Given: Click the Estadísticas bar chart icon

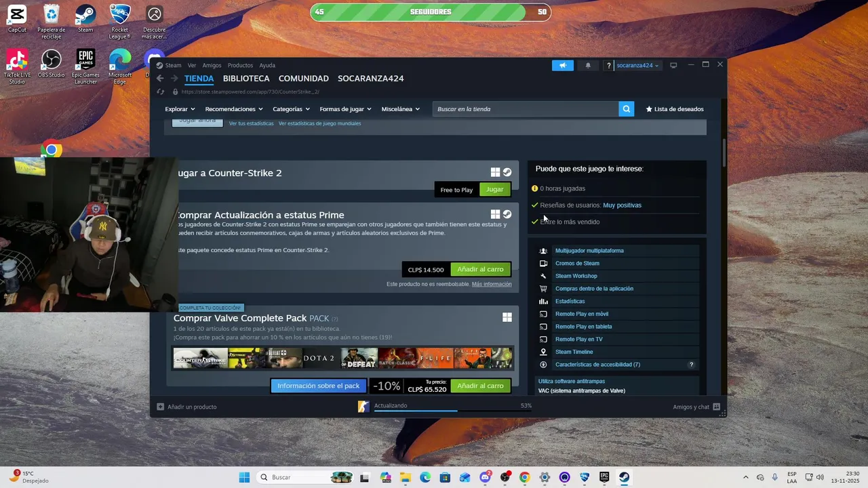Looking at the screenshot, I should (x=543, y=301).
